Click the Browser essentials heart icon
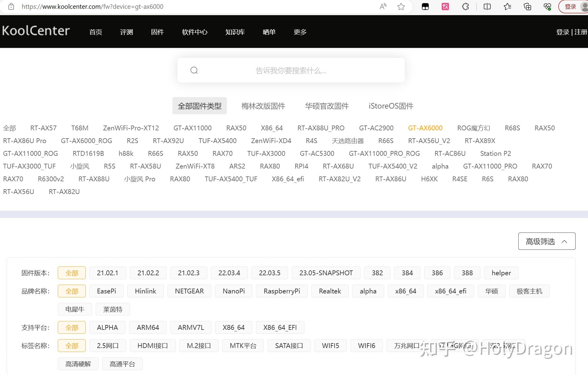 coord(547,6)
